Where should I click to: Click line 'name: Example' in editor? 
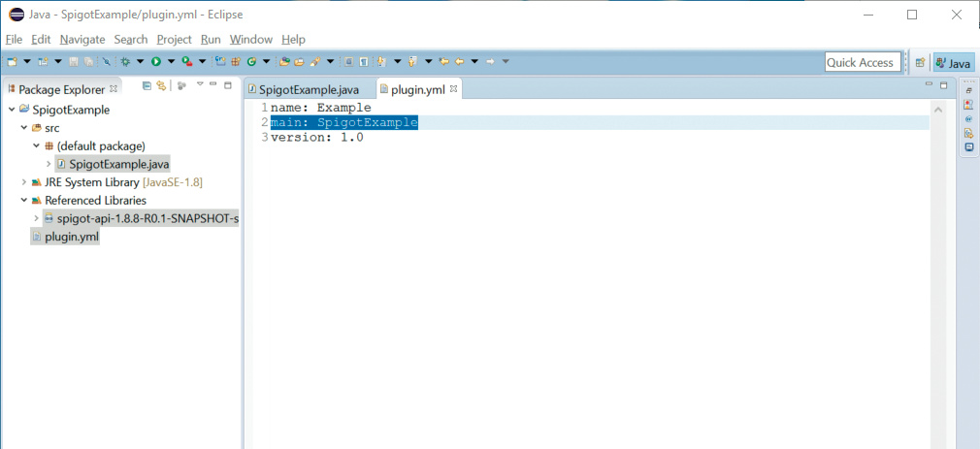320,108
